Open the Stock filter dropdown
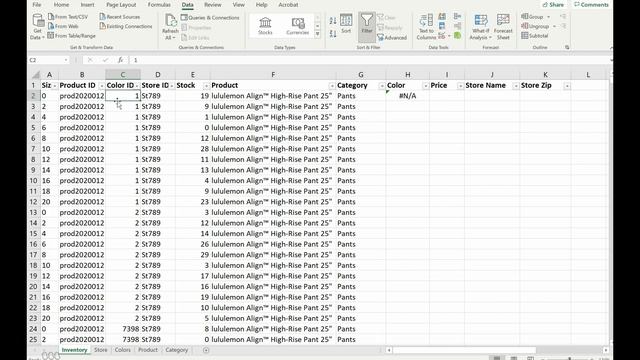Image resolution: width=640 pixels, height=360 pixels. [x=207, y=86]
